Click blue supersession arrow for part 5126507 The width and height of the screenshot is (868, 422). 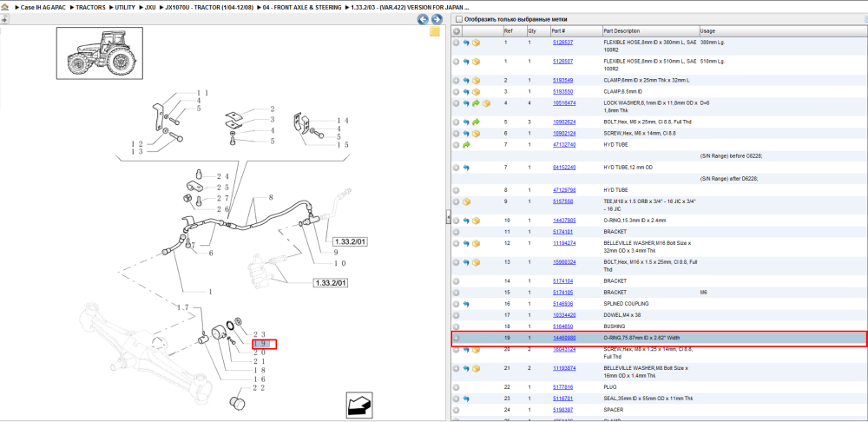[466, 62]
